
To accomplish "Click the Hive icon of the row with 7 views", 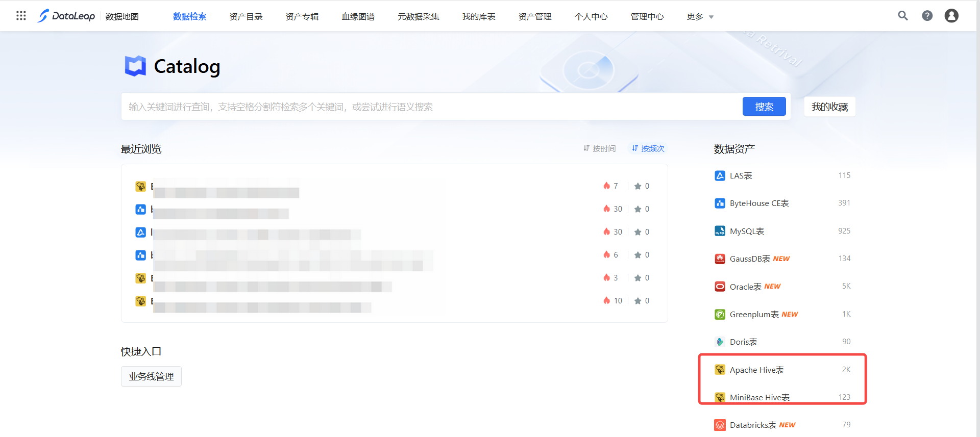I will coord(140,187).
